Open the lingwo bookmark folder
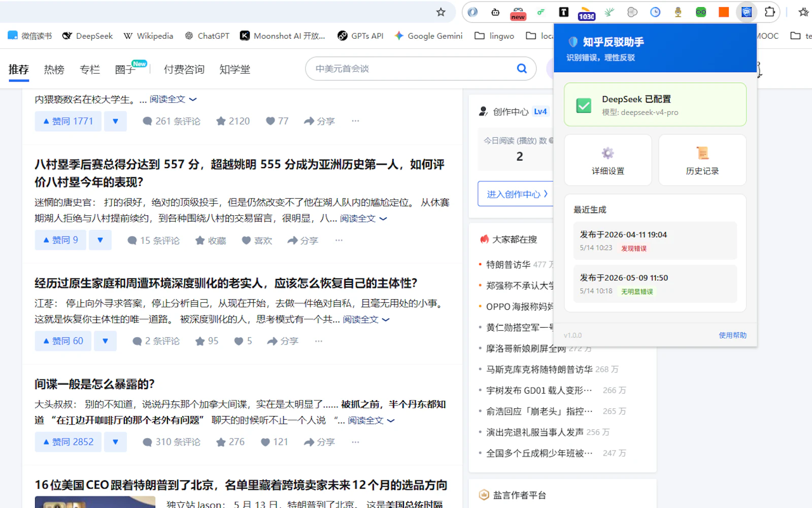The height and width of the screenshot is (508, 812). [494, 36]
